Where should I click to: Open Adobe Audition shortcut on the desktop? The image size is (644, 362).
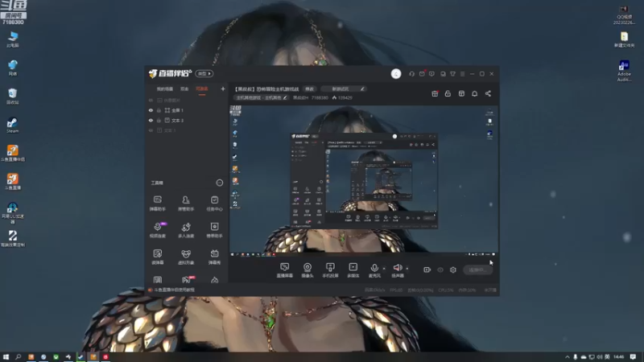pos(624,71)
